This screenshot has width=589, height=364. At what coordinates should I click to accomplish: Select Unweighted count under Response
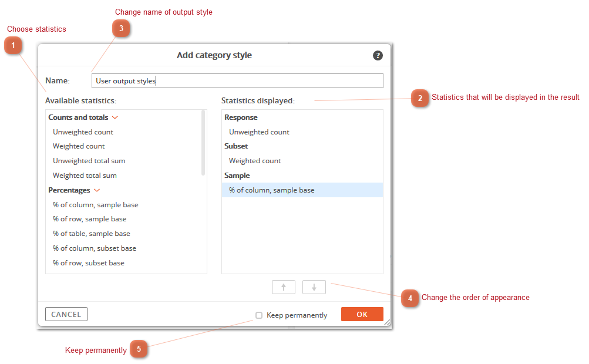tap(259, 132)
